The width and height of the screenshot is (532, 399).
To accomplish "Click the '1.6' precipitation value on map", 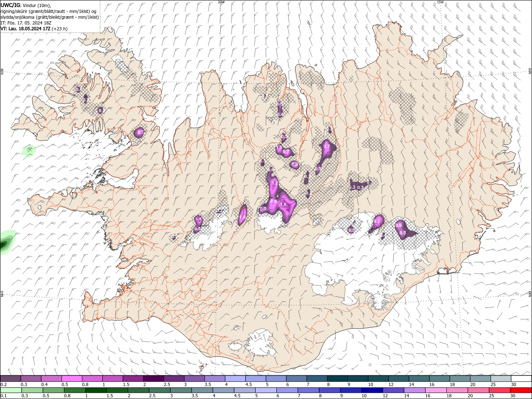I will tap(283, 204).
